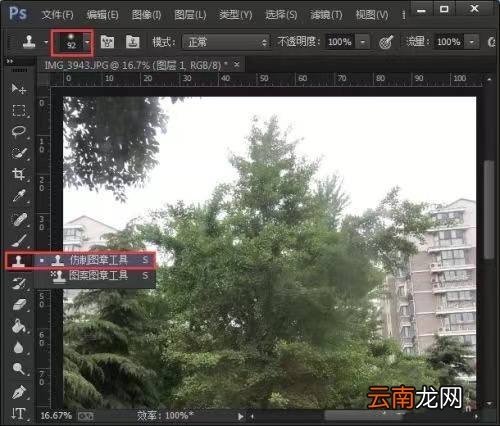Close the IMG_3943.JPG document tab

[236, 65]
